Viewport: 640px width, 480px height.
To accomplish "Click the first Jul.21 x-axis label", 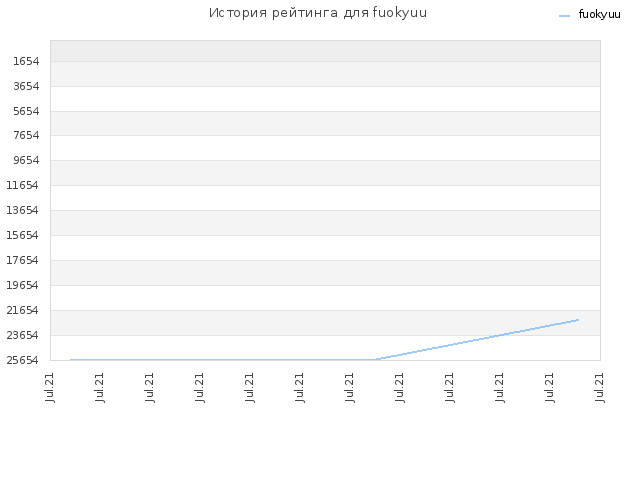I will 50,388.
